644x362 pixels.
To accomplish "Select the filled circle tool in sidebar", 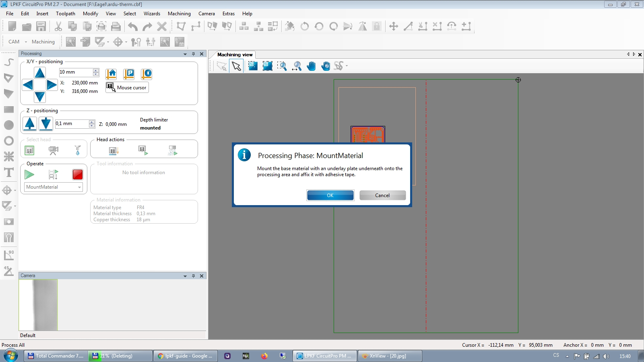I will tap(9, 125).
